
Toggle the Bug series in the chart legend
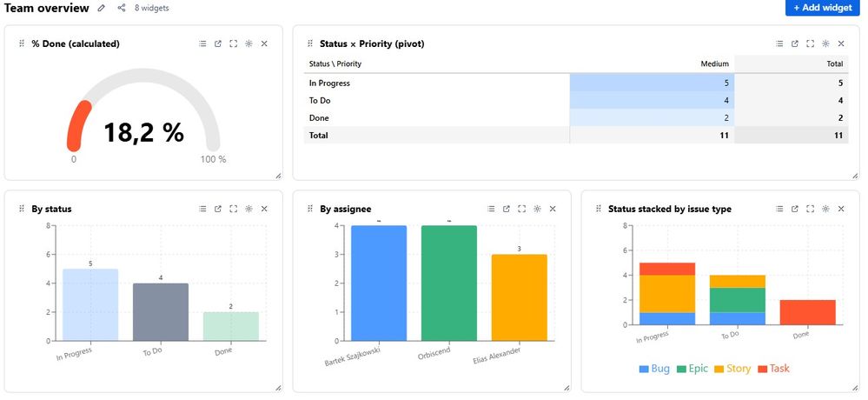[x=654, y=369]
